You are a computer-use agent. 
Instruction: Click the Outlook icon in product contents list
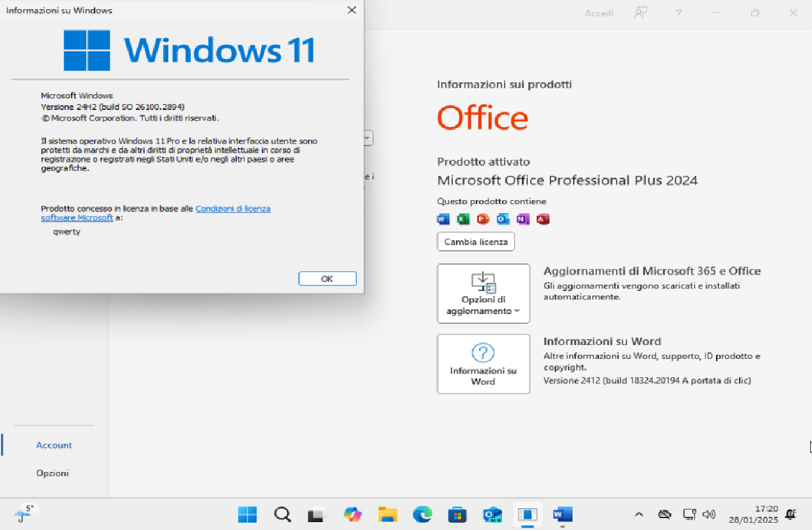(x=503, y=219)
